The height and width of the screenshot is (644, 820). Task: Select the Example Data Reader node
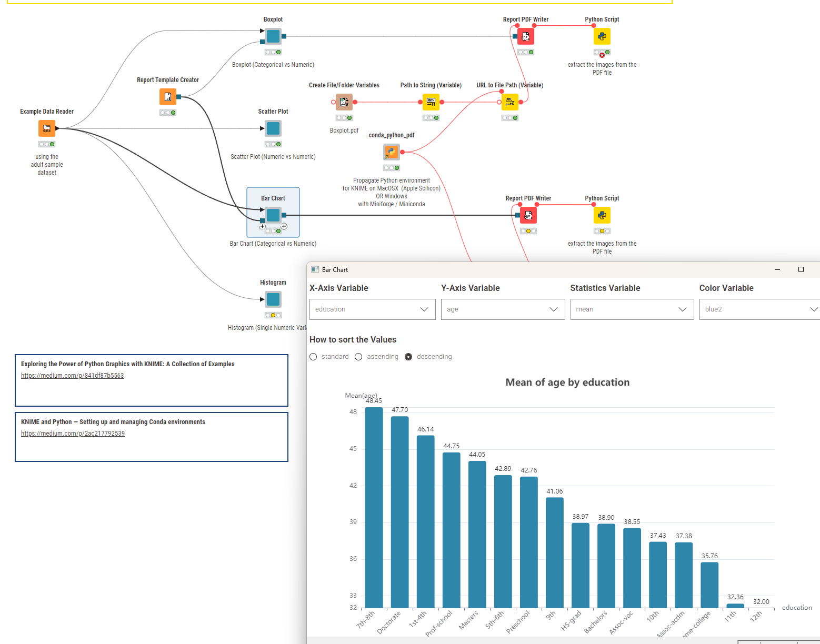[47, 128]
